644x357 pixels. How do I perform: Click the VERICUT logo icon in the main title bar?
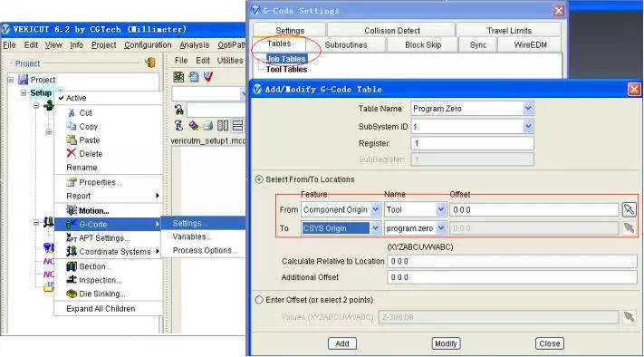coord(5,29)
